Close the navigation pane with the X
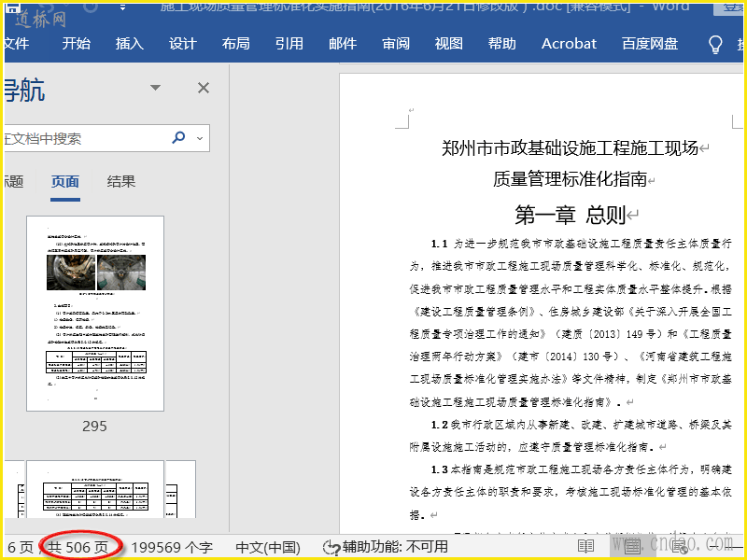The width and height of the screenshot is (747, 560). coord(203,88)
